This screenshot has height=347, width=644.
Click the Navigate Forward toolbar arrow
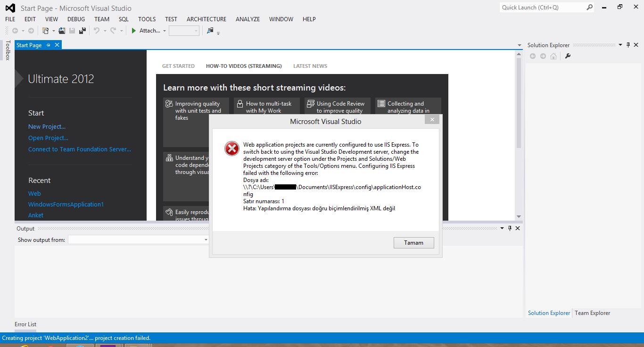(31, 31)
